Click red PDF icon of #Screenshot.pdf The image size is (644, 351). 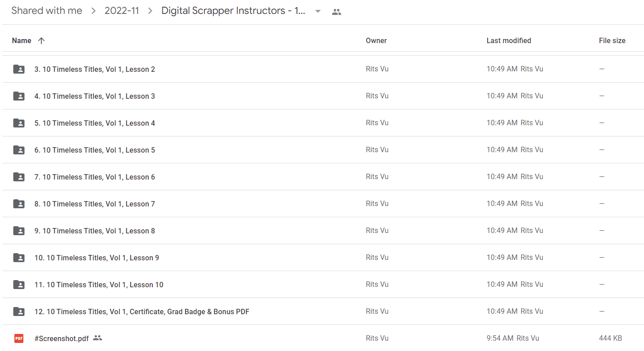click(19, 338)
